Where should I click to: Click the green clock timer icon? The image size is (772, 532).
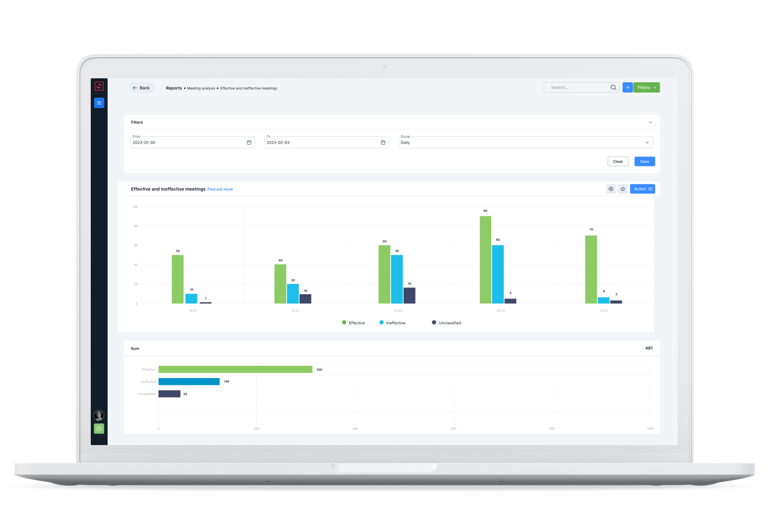point(99,429)
